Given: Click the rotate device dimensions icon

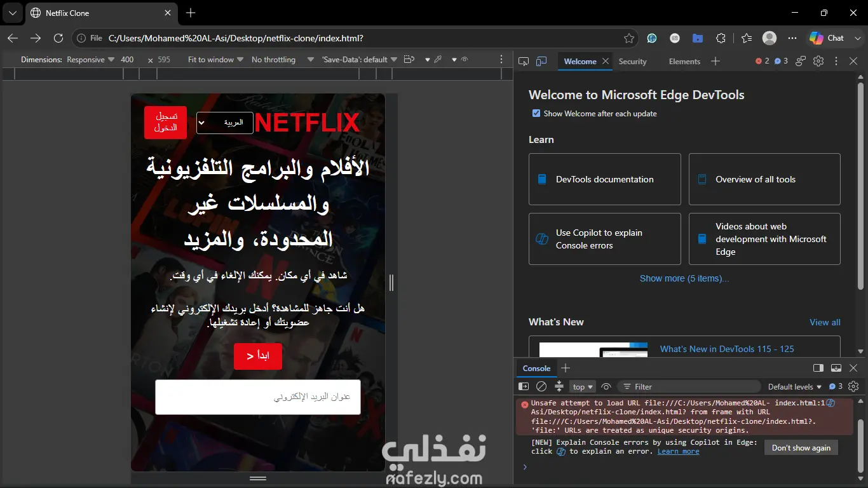Looking at the screenshot, I should point(409,59).
